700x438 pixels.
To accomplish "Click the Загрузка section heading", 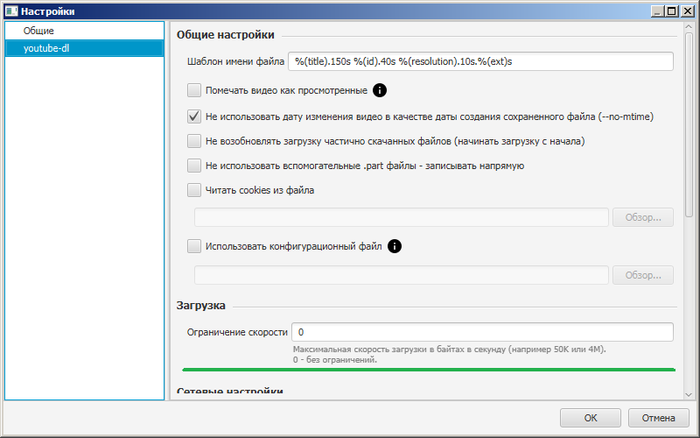I will pyautogui.click(x=201, y=305).
